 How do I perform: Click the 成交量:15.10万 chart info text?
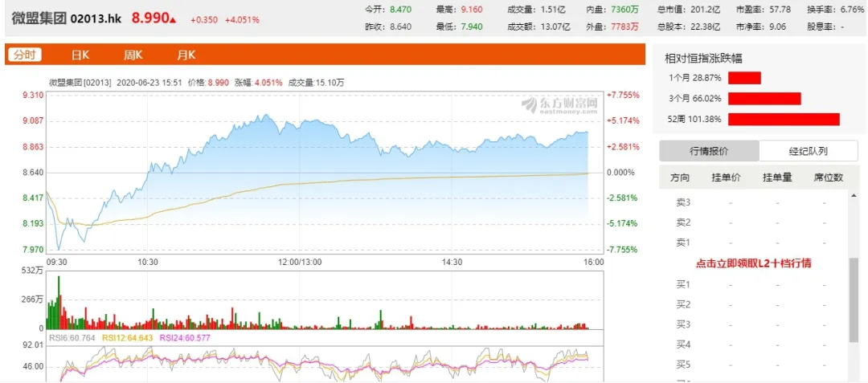(316, 83)
